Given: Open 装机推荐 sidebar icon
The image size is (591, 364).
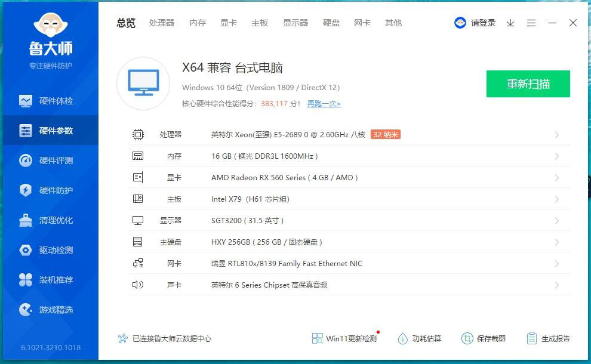Looking at the screenshot, I should tap(26, 280).
